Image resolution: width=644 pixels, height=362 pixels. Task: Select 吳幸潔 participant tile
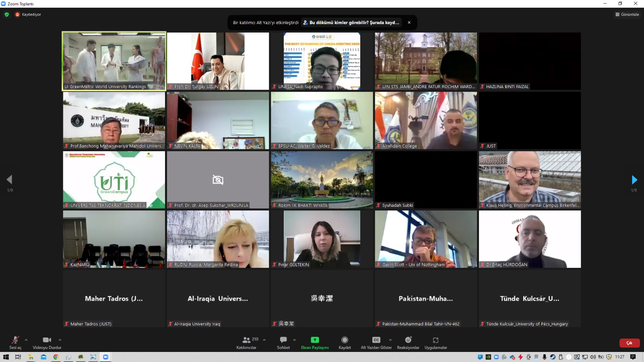322,298
